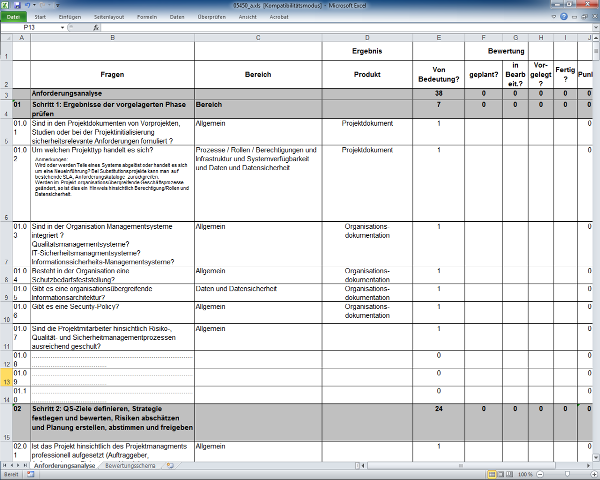
Task: Minimize the ribbon with the caret icon
Action: point(555,17)
